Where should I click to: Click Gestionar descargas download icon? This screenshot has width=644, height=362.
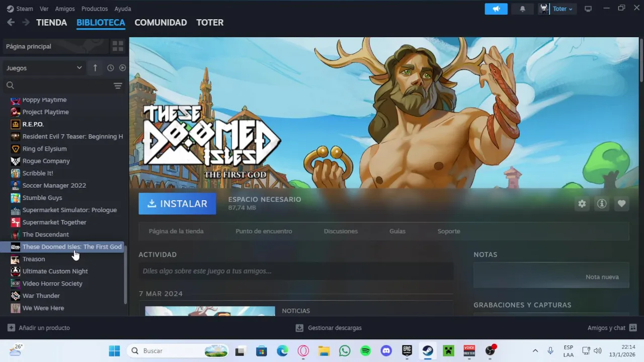299,328
